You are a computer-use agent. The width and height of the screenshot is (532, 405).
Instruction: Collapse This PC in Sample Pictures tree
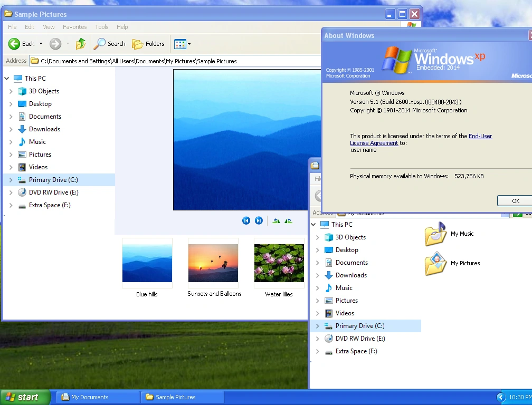7,78
